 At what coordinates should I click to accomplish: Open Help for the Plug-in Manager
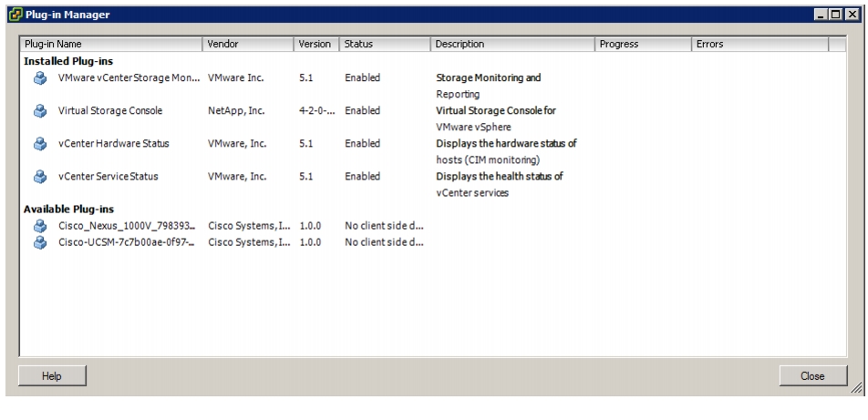pos(52,375)
